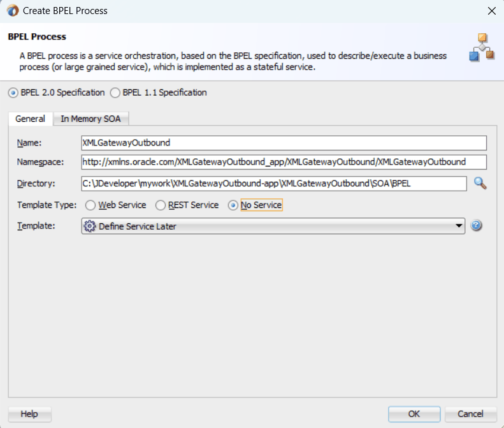Click the OK button
Image resolution: width=504 pixels, height=428 pixels.
414,414
